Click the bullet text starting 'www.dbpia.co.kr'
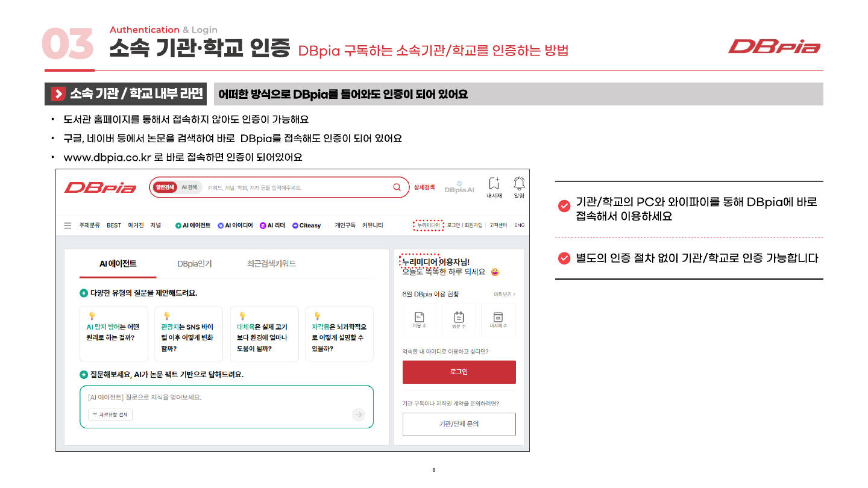 (183, 158)
